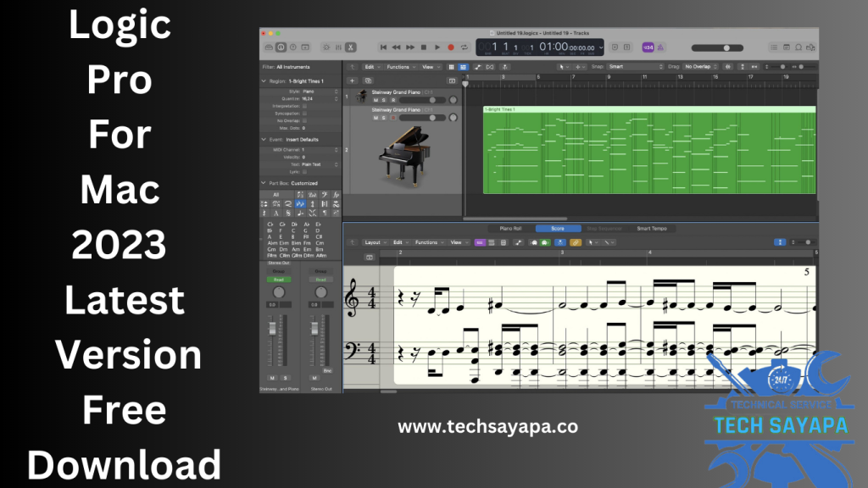Click the Duplicate Track icon
Viewport: 868px width, 488px height.
pyautogui.click(x=368, y=80)
